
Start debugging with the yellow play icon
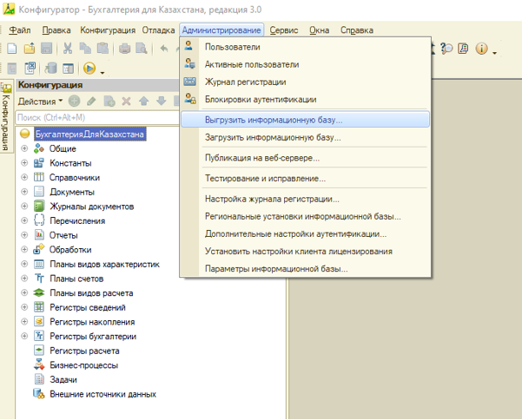click(x=89, y=69)
